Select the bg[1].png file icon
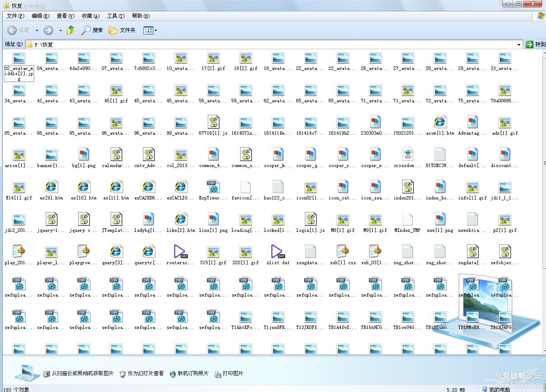Screen dimensions: 546x392 pyautogui.click(x=84, y=155)
